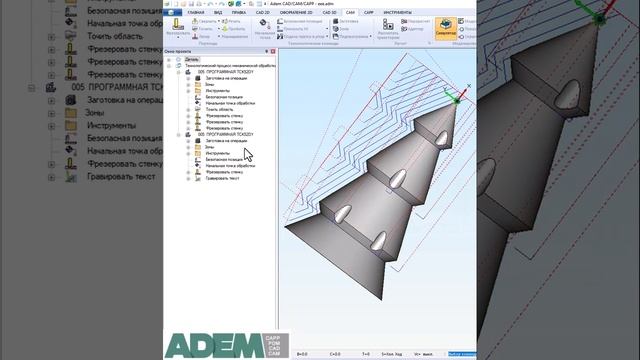Viewport: 640px width, 360px height.
Task: Collapse the second 005 ПРОГРАММНАЯ operation node
Action: [179, 134]
